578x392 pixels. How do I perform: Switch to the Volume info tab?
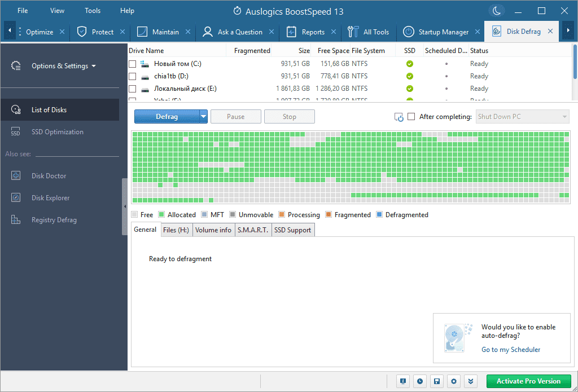[x=213, y=230]
